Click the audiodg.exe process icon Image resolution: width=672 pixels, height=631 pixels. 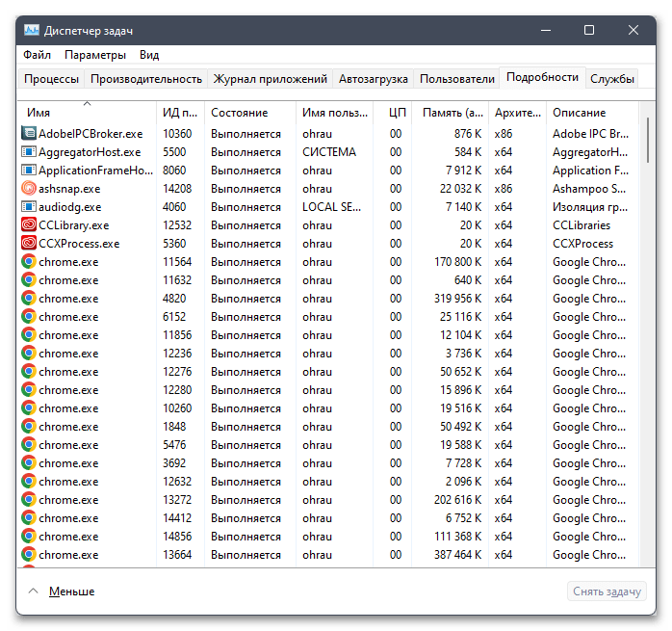(29, 207)
